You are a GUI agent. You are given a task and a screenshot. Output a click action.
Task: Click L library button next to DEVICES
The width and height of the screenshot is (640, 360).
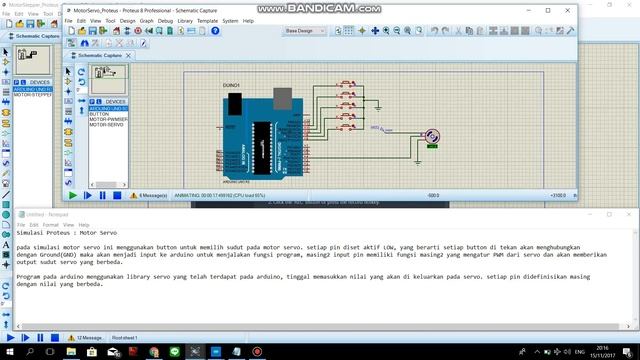(x=98, y=102)
